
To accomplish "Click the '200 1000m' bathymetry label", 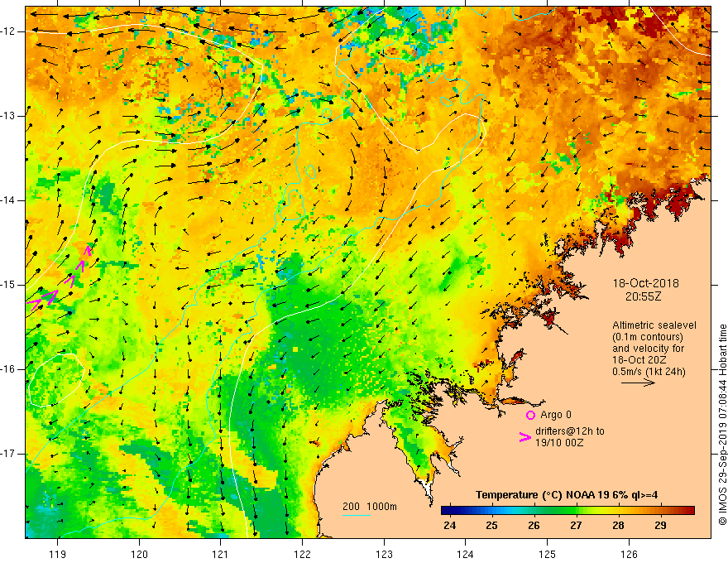I will [370, 507].
